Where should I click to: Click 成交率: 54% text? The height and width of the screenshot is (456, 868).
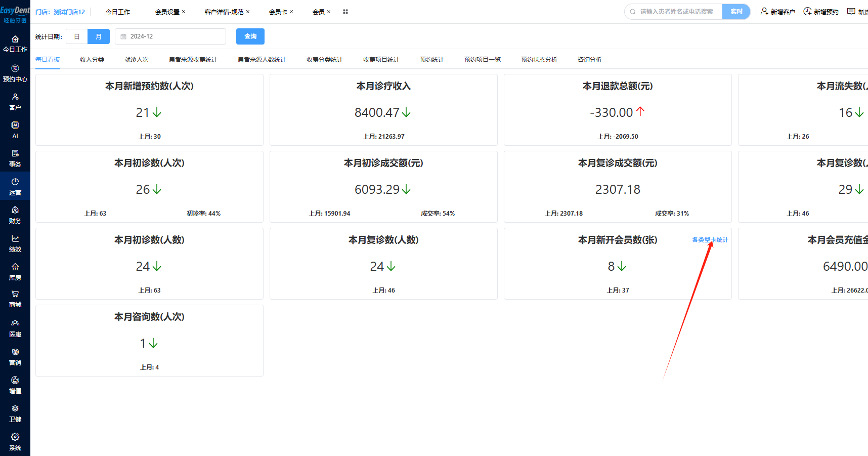(x=438, y=214)
